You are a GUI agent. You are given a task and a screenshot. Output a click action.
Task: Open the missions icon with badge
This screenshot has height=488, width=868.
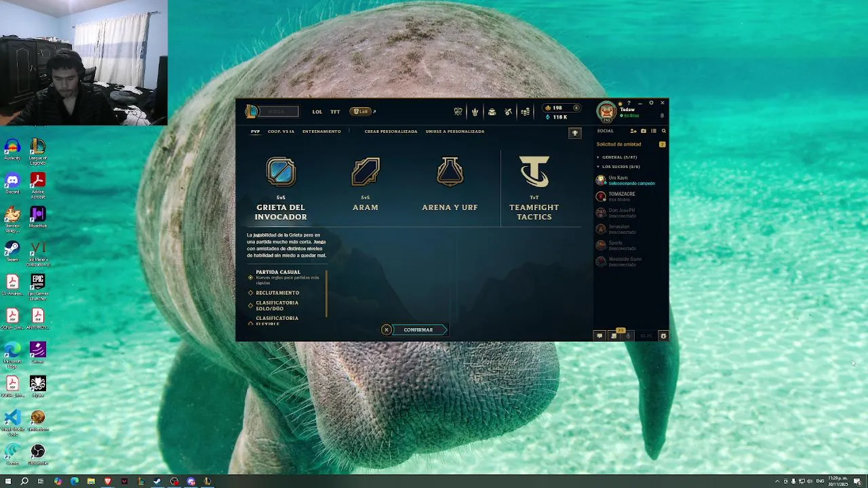coord(614,335)
